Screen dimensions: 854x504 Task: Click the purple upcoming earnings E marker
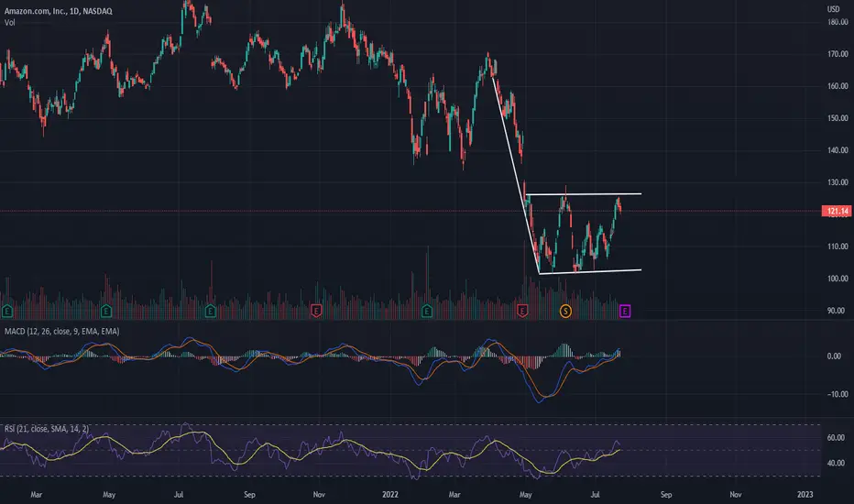pyautogui.click(x=625, y=312)
